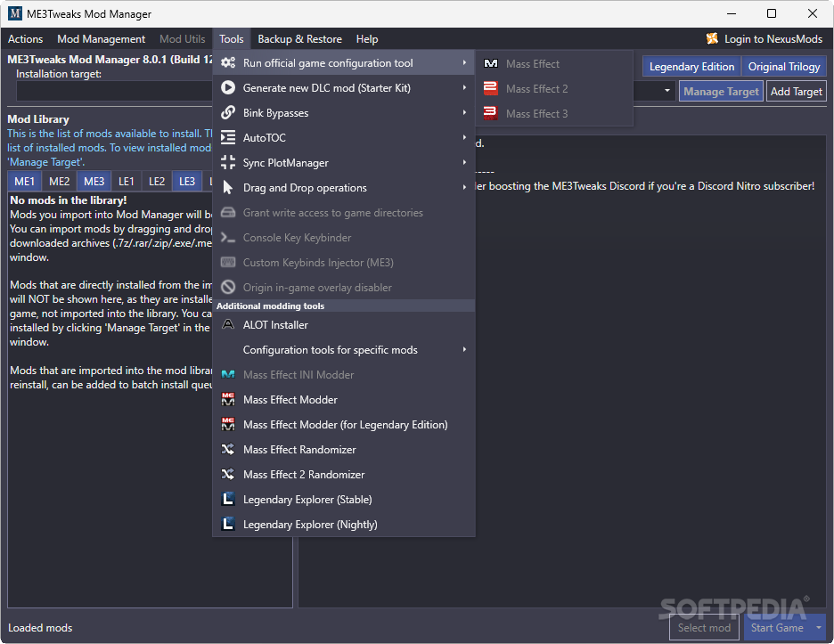Open the Start Game dropdown arrow

tap(819, 628)
